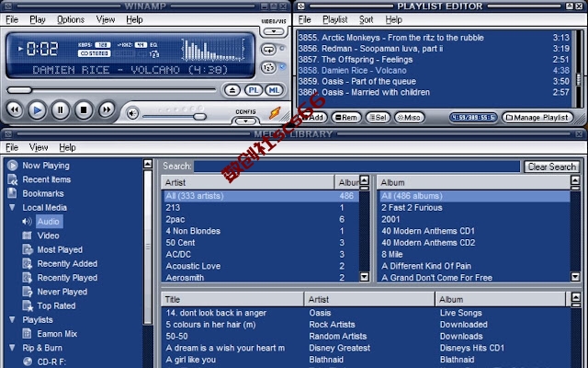The height and width of the screenshot is (368, 588).
Task: Click the Winamp time display 0:02
Action: pyautogui.click(x=42, y=49)
